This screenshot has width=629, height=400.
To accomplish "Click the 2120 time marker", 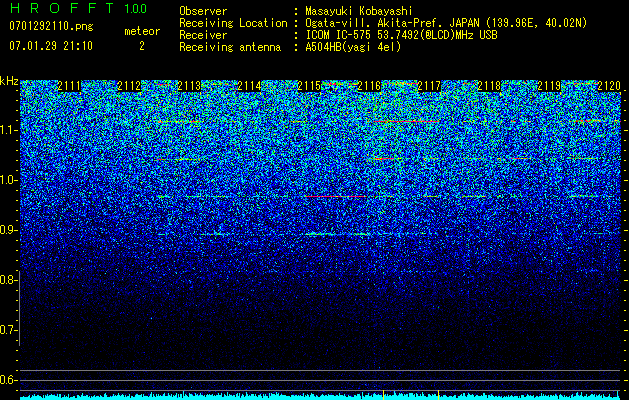I will click(609, 86).
